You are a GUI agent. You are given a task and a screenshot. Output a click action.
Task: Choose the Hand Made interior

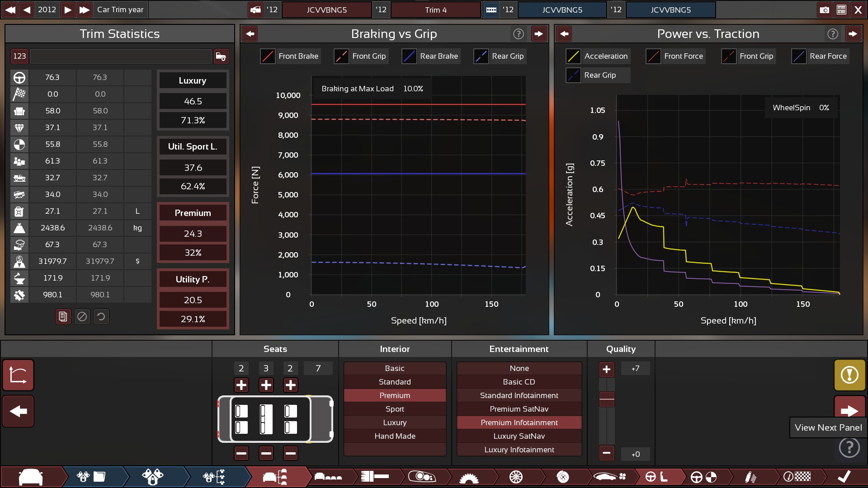(x=395, y=436)
